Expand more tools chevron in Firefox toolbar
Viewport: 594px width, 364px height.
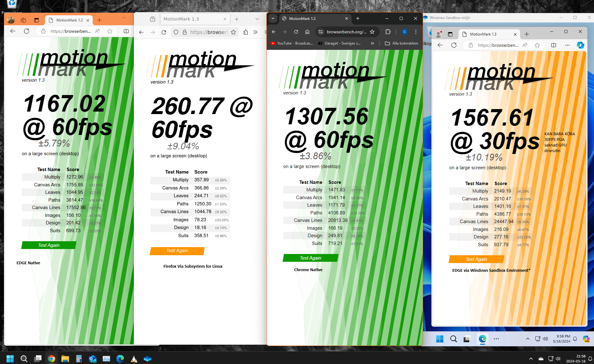pos(256,32)
